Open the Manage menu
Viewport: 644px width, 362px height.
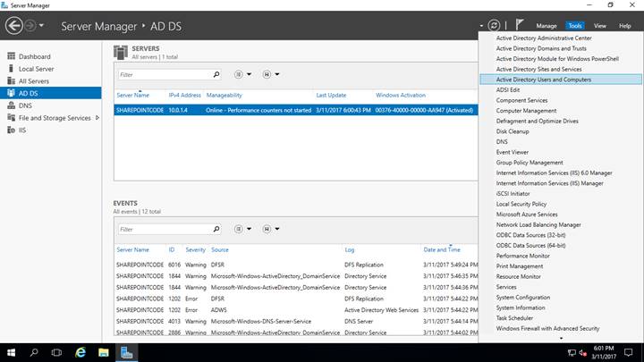tap(547, 26)
